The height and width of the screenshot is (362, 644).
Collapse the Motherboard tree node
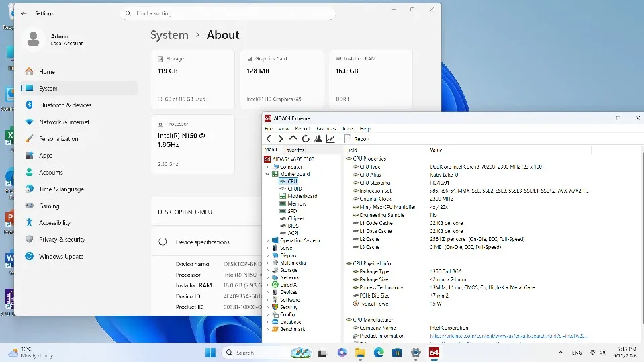pyautogui.click(x=268, y=174)
